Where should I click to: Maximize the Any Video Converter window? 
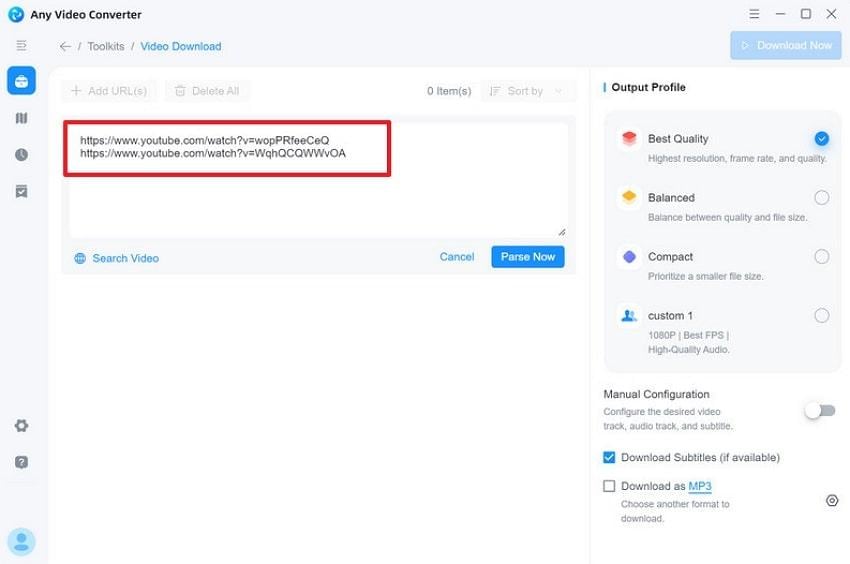point(806,14)
